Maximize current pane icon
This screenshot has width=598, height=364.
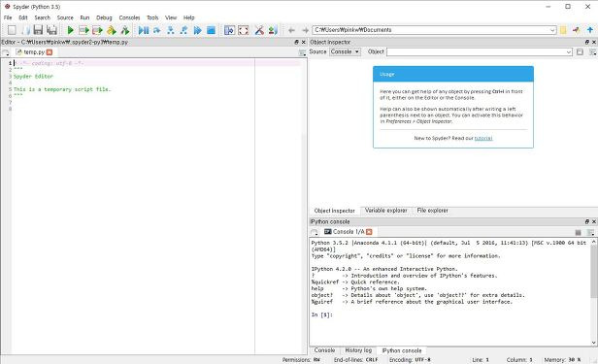(229, 30)
